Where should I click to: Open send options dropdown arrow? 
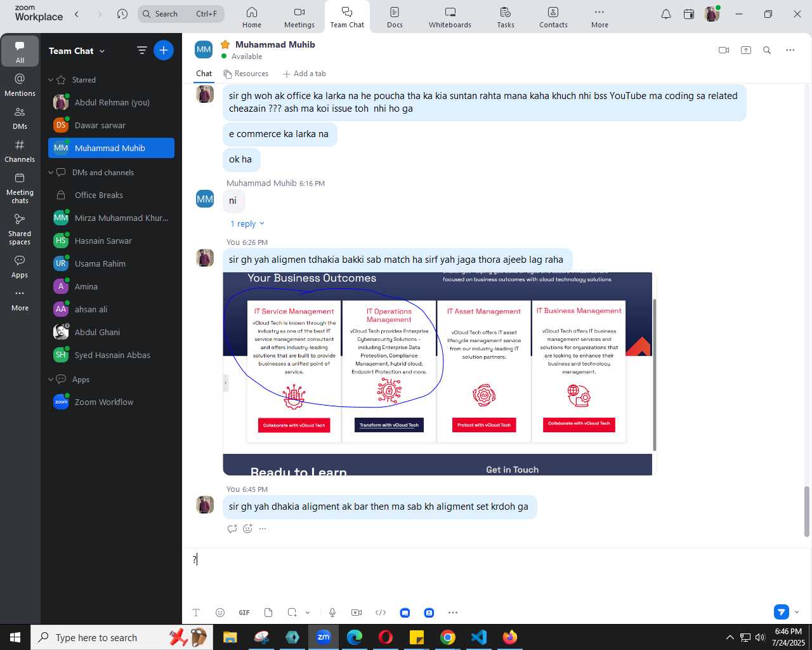click(x=797, y=612)
